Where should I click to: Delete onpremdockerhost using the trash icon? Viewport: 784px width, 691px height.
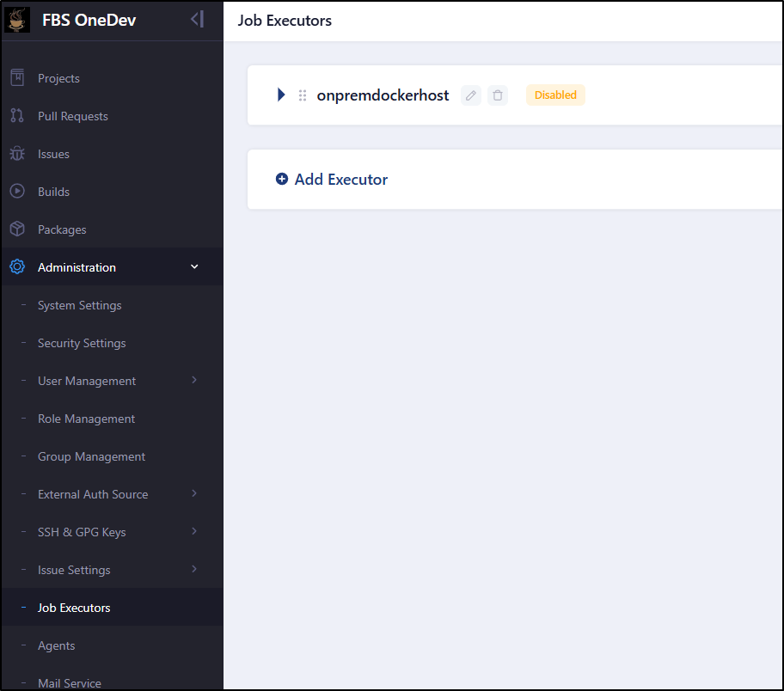click(x=498, y=95)
